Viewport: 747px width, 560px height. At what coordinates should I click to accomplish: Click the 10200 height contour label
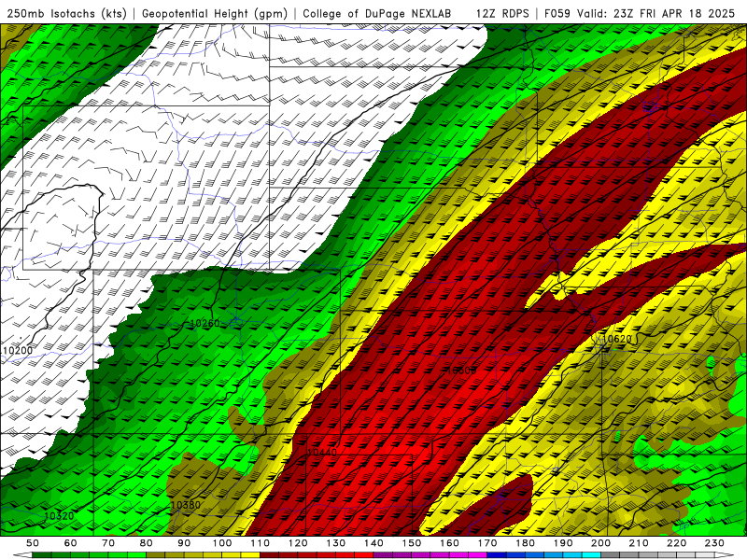point(18,351)
